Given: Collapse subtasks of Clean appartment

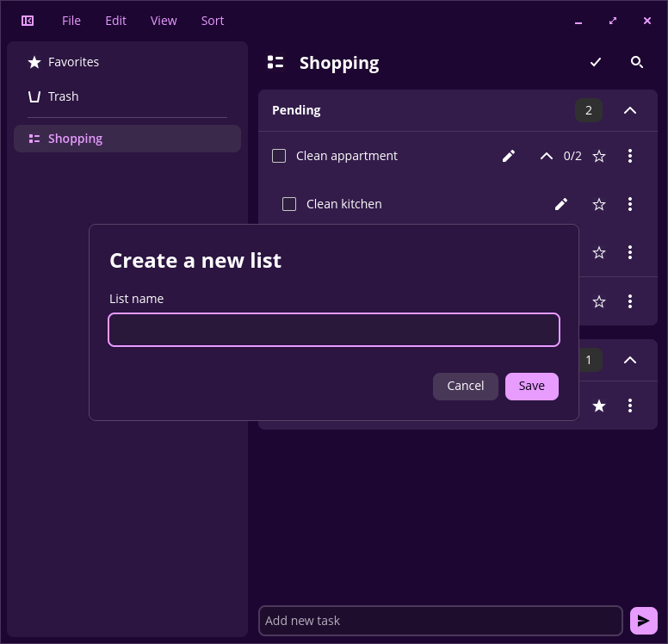Looking at the screenshot, I should coord(547,156).
